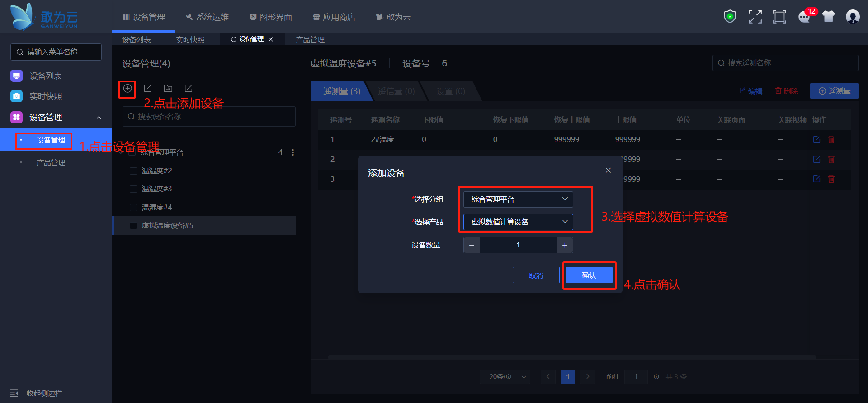The height and width of the screenshot is (403, 868).
Task: Switch to the 实时快照 tab
Action: click(x=190, y=39)
